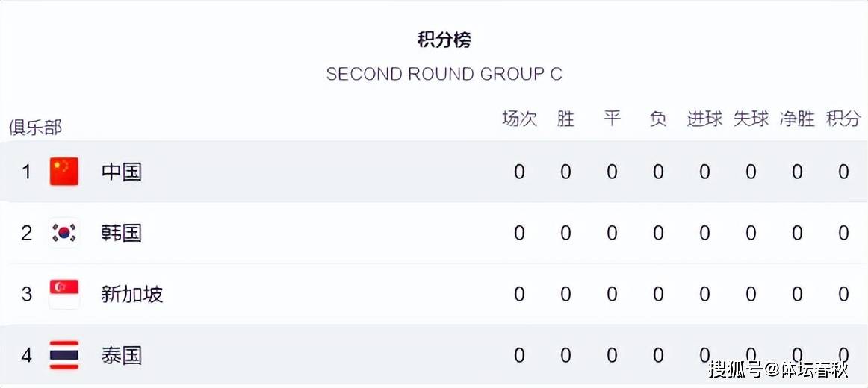Viewport: 868px width, 388px height.
Task: Click the 俱乐部 column header
Action: (35, 128)
